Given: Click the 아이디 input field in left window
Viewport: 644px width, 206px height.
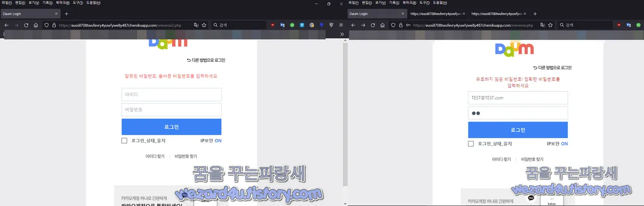Looking at the screenshot, I should [172, 94].
